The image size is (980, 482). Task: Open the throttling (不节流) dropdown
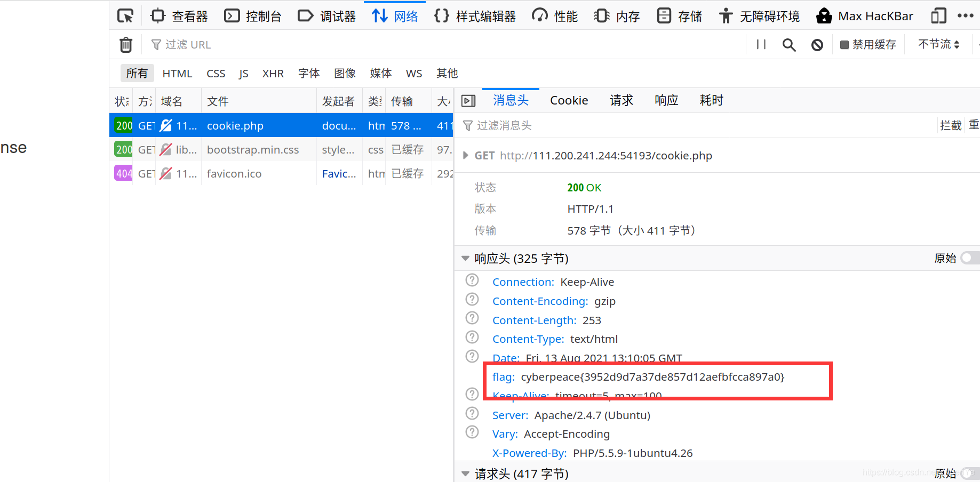[939, 44]
